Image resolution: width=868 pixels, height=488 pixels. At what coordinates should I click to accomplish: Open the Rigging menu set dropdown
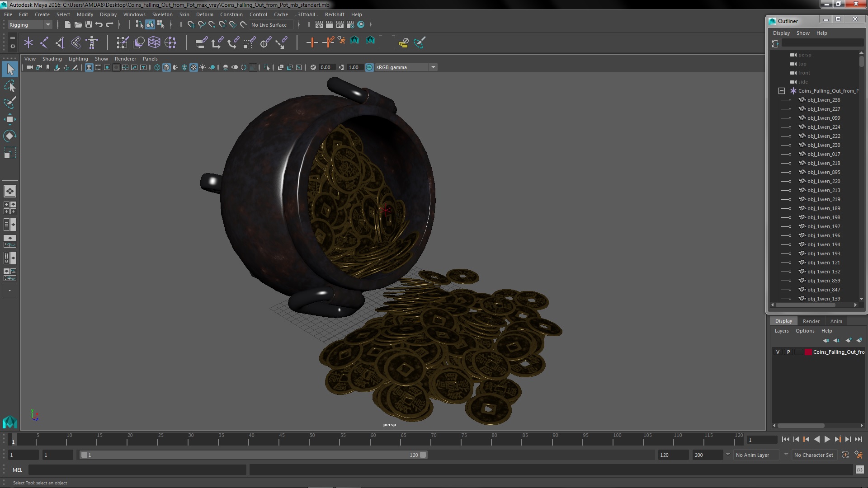pos(47,25)
